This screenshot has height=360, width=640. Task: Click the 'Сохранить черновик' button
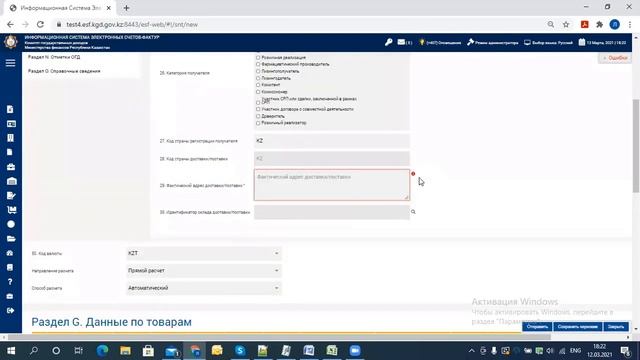pyautogui.click(x=577, y=327)
